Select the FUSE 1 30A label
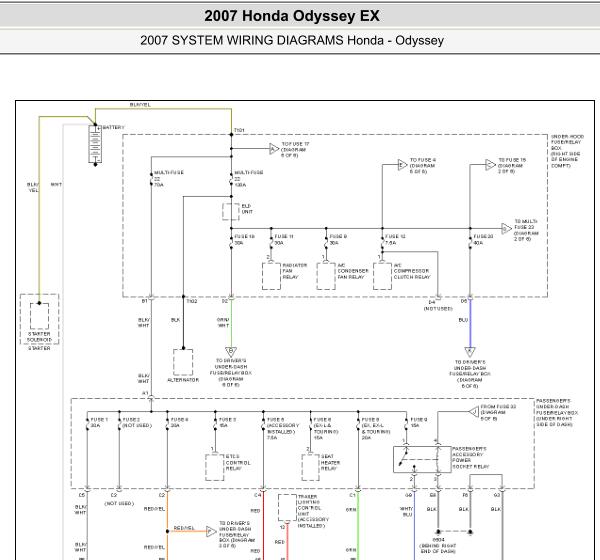 pos(99,423)
